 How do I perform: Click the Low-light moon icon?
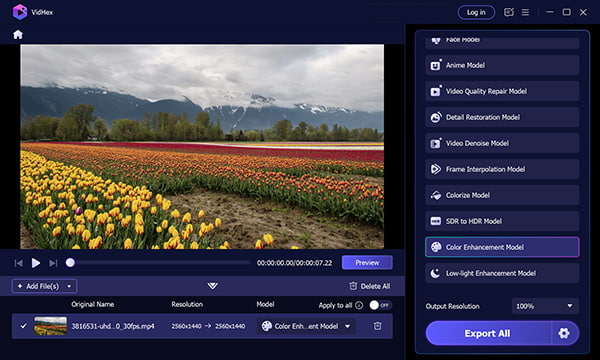tap(435, 273)
